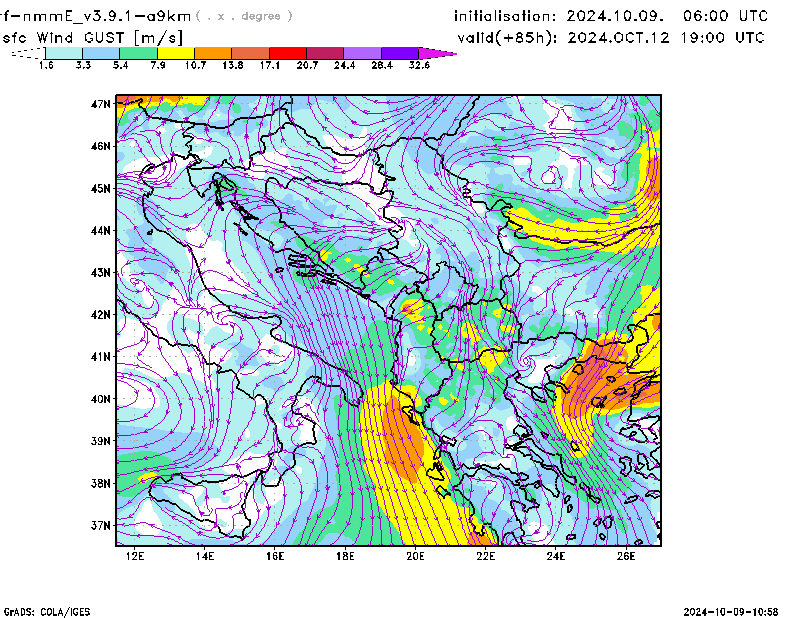Click the legend value 10.7
This screenshot has width=800, height=618.
[x=195, y=65]
